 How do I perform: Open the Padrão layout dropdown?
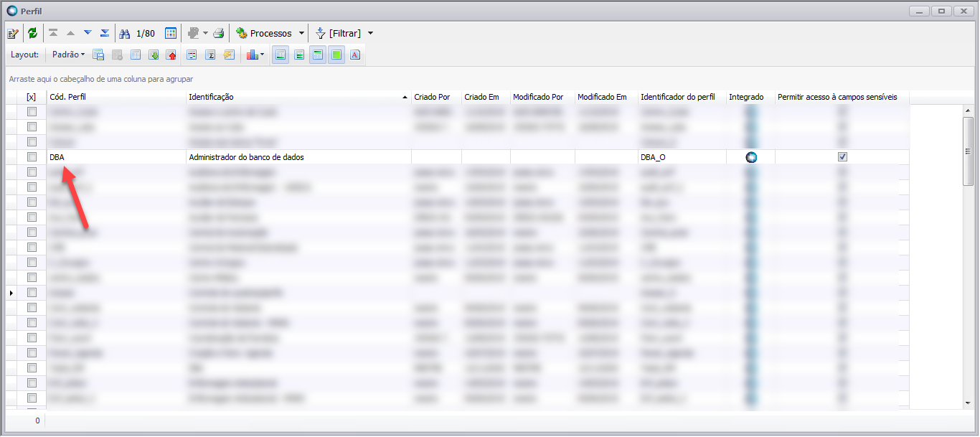[x=68, y=55]
